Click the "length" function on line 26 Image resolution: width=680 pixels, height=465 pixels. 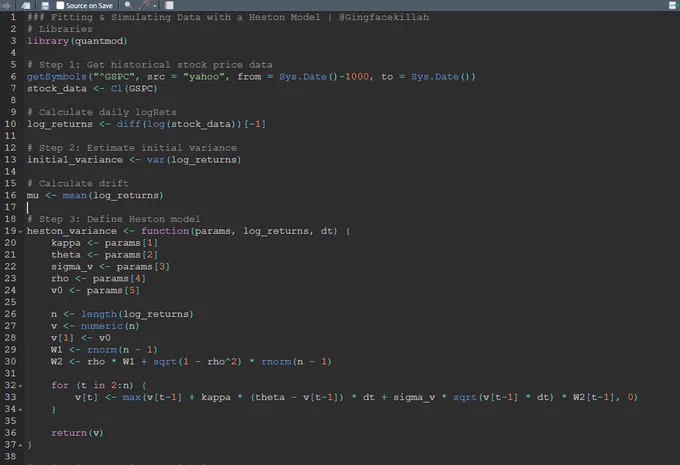(99, 314)
